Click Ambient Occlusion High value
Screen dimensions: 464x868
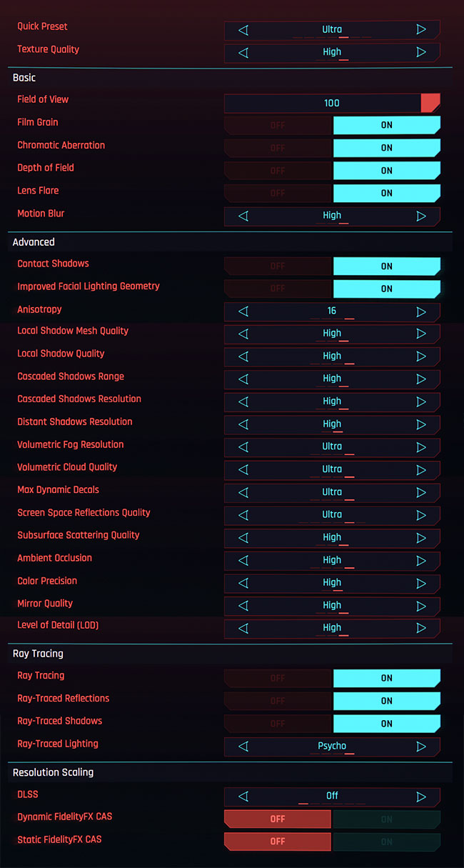[332, 560]
